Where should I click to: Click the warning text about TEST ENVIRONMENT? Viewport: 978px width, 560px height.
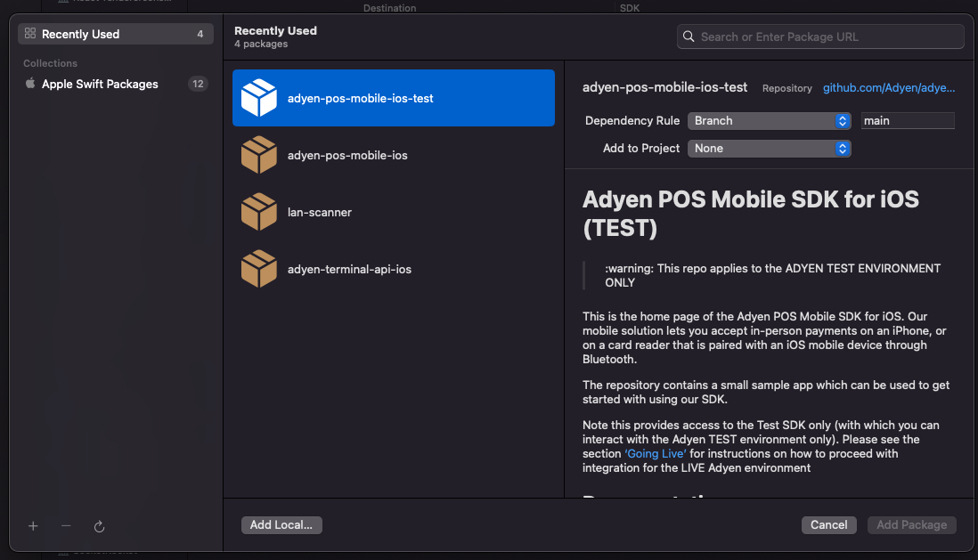[772, 275]
